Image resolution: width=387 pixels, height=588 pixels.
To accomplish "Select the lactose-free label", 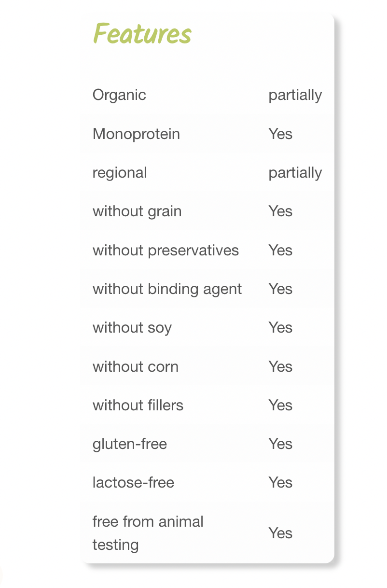I will 133,482.
